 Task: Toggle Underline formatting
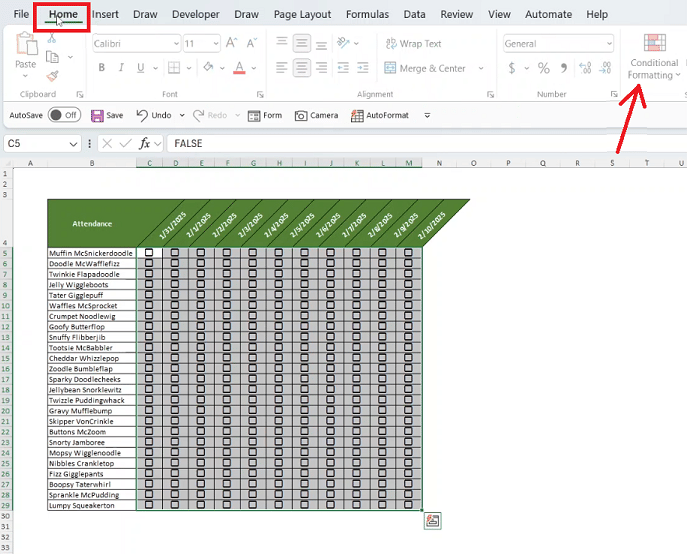(x=141, y=67)
